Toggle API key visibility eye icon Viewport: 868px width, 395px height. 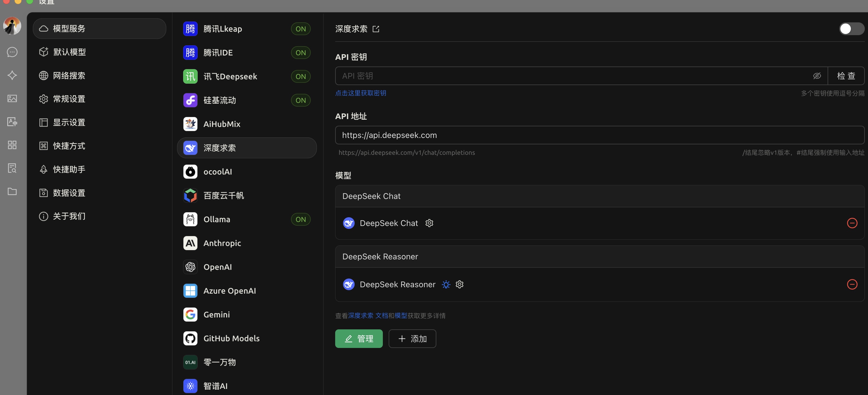coord(817,76)
